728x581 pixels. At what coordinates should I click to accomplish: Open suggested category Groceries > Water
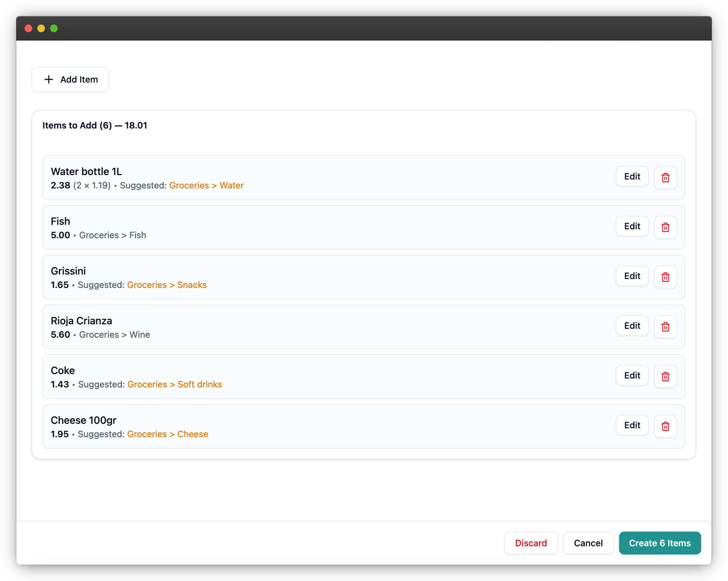206,185
